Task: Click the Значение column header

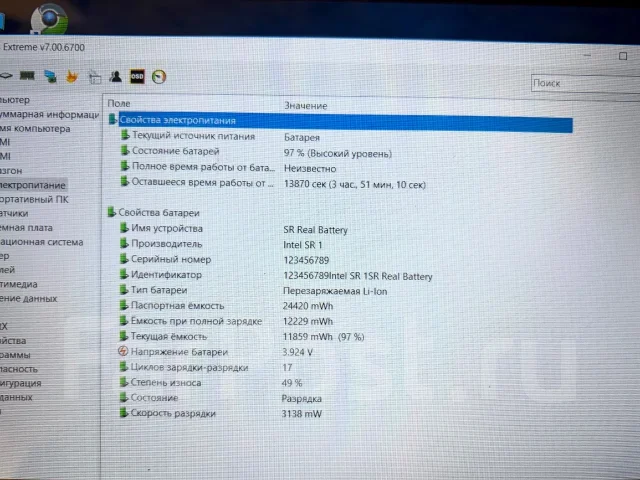Action: 306,106
